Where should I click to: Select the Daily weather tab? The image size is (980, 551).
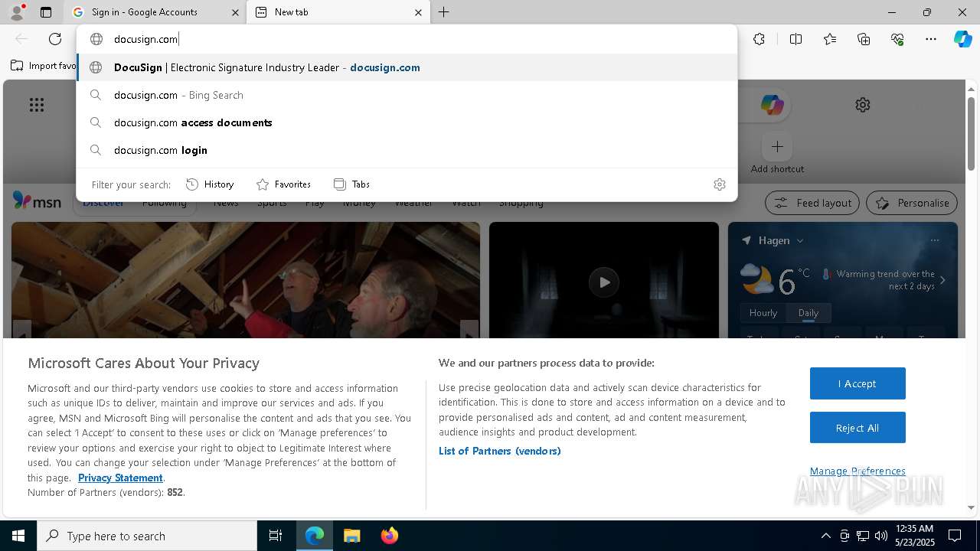coord(808,313)
